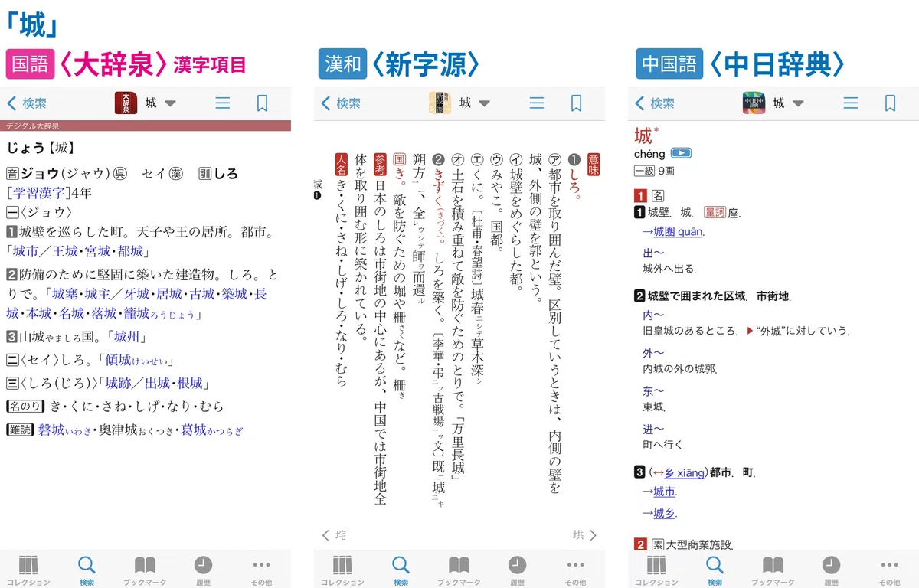The image size is (919, 588).
Task: Select 検索 tab in 中日辞典 panel
Action: point(715,570)
